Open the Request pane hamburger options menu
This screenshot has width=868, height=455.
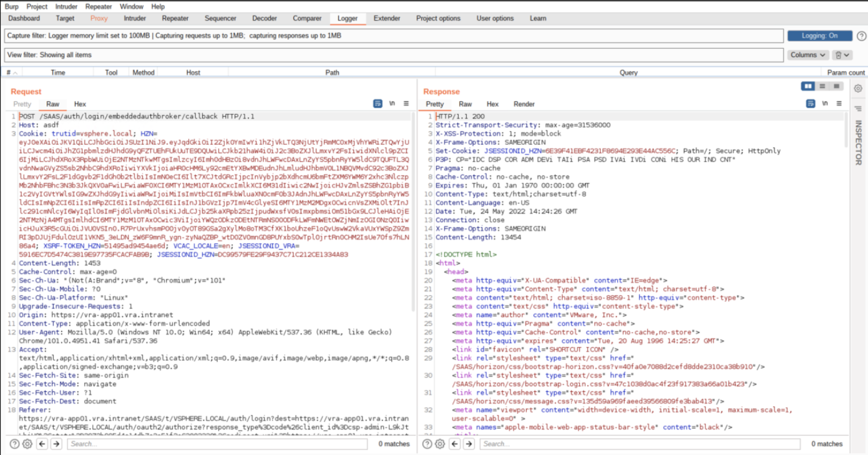(406, 104)
